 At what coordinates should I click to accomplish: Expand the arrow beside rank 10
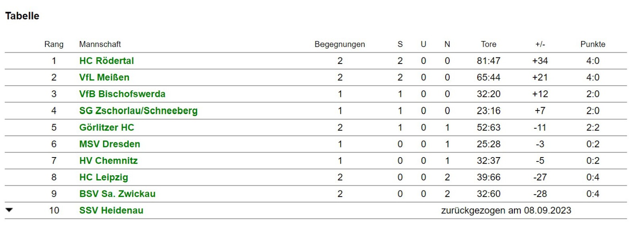point(9,210)
